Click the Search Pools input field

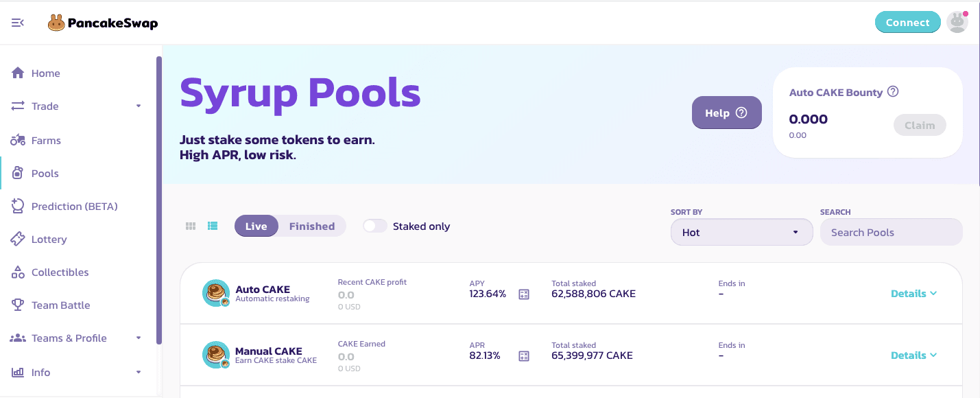pos(891,233)
